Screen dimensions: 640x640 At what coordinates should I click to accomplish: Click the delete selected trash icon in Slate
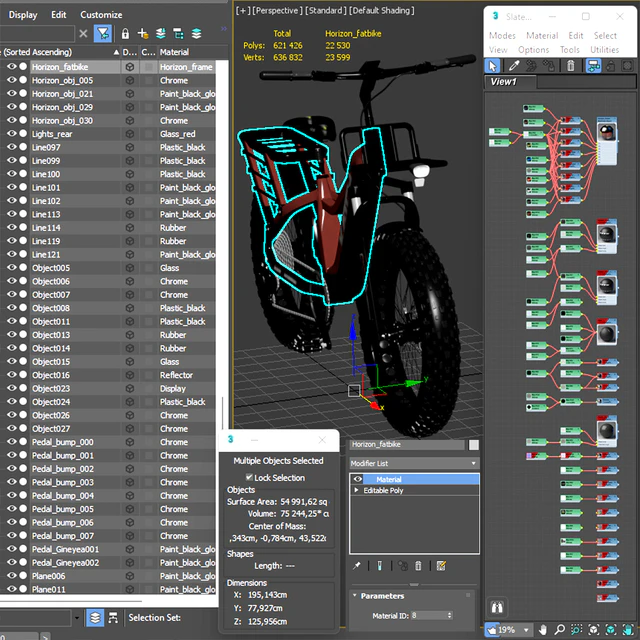click(x=571, y=66)
